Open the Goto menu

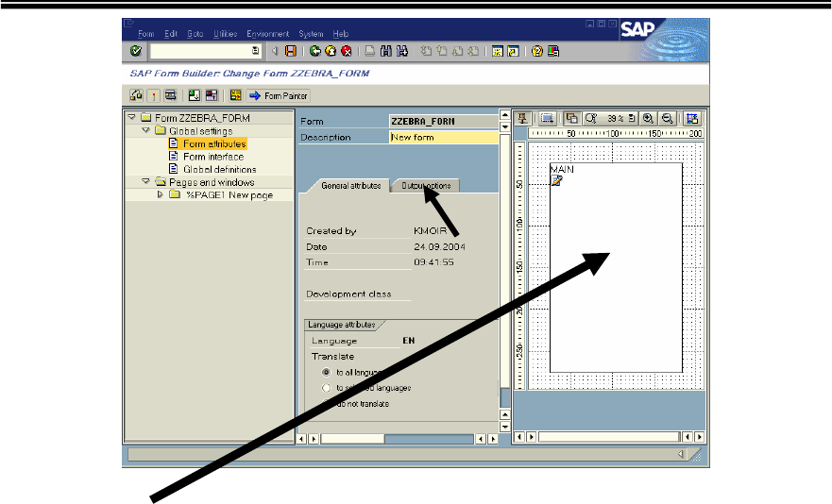tap(195, 33)
